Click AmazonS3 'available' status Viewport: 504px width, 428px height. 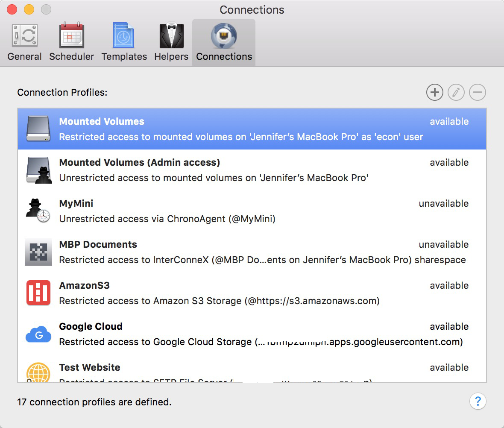click(x=449, y=286)
